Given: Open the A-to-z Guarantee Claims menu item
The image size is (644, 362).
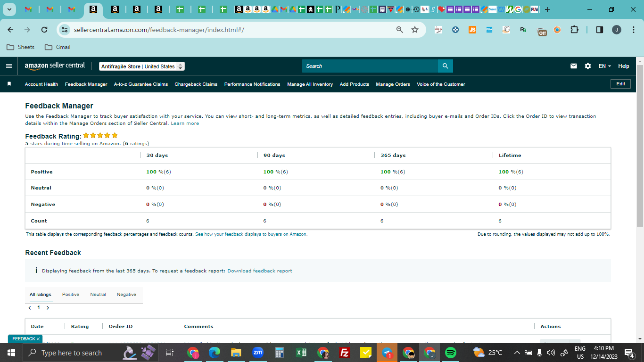Looking at the screenshot, I should (141, 84).
